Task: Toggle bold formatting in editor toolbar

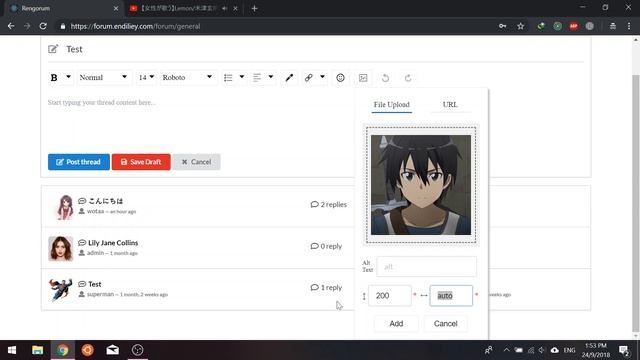Action: 54,78
